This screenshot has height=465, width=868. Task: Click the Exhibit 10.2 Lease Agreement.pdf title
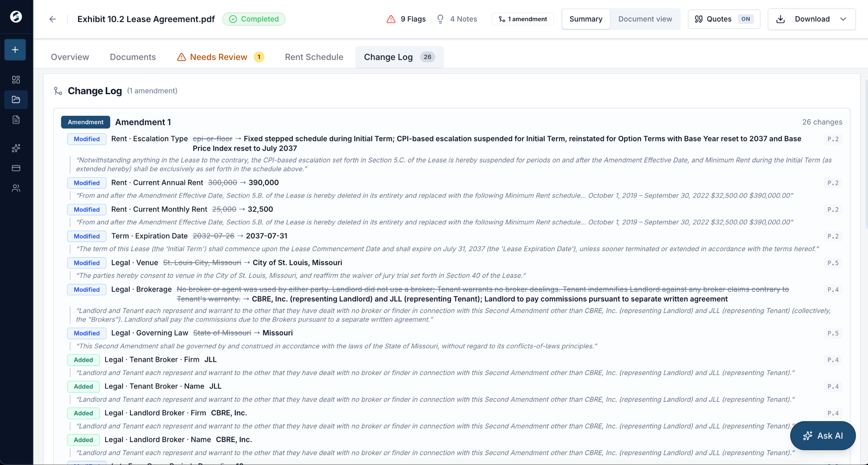click(146, 19)
